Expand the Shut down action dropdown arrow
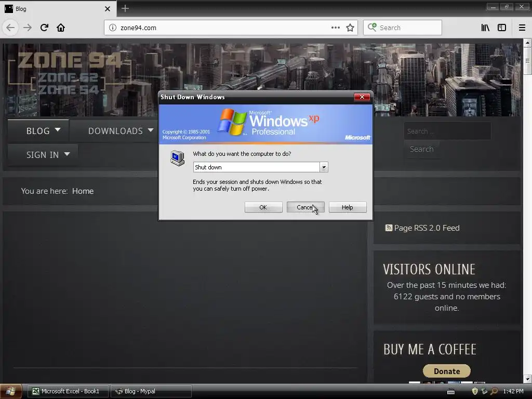Screen dimensions: 532x399 click(324, 167)
